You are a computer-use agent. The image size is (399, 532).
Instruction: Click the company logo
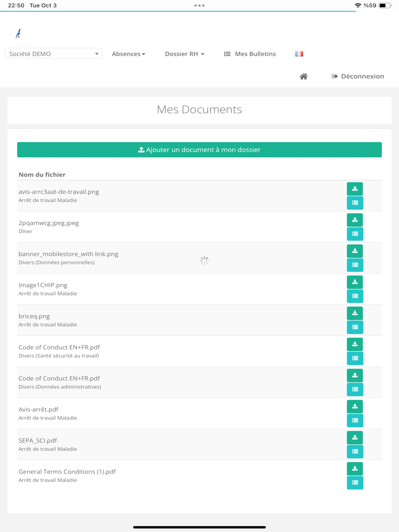[18, 33]
